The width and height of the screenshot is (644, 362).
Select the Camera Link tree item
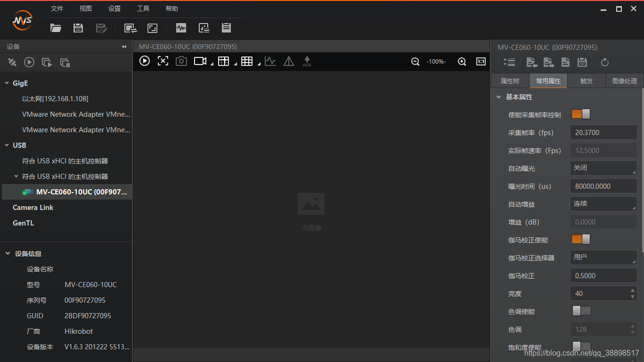coord(33,208)
